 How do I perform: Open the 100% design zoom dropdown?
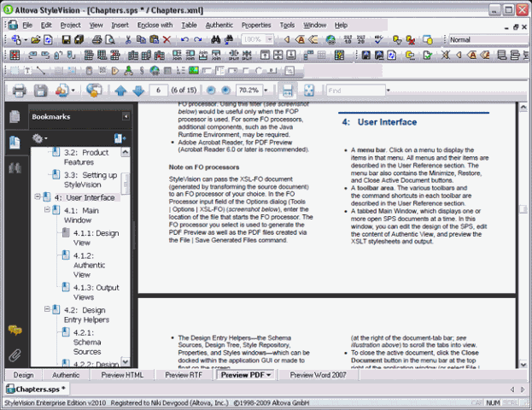pos(269,39)
